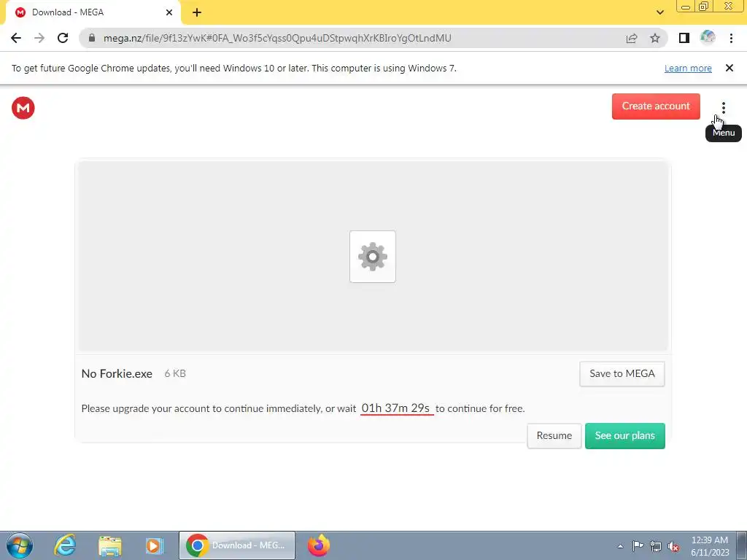
Task: Select Chrome Download - MEG taskbar item
Action: coord(237,545)
